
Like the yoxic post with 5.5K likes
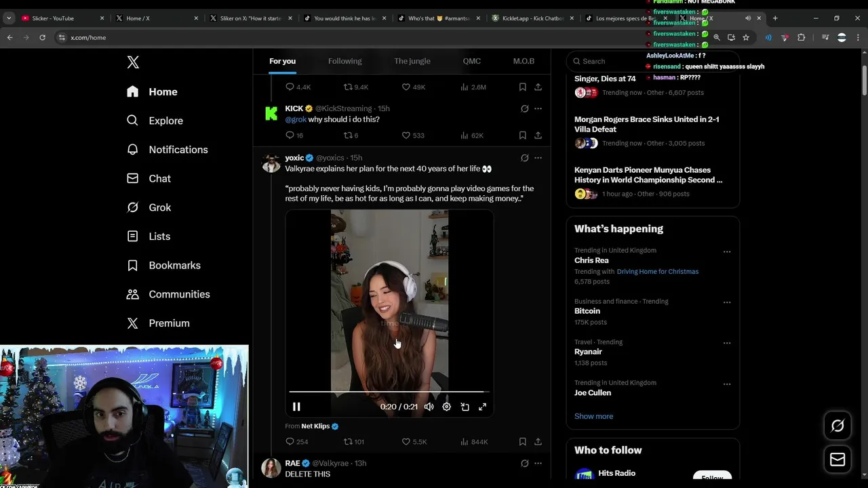coord(414,442)
